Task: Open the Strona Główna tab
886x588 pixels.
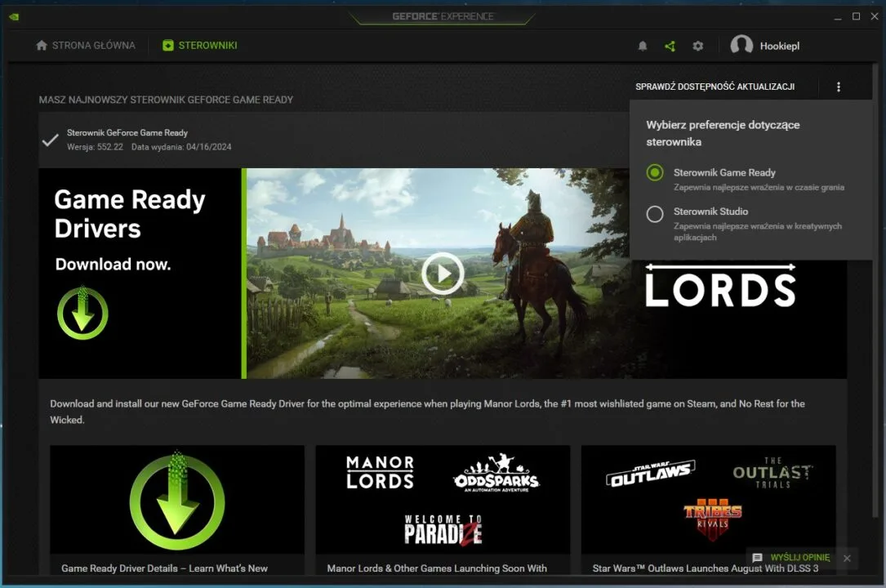Action: pyautogui.click(x=93, y=46)
